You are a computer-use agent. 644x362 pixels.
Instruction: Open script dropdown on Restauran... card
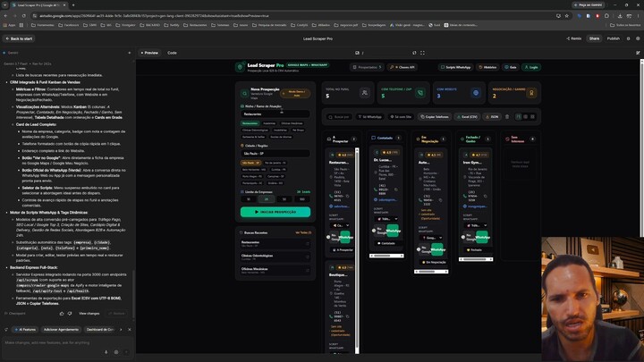pos(341,225)
